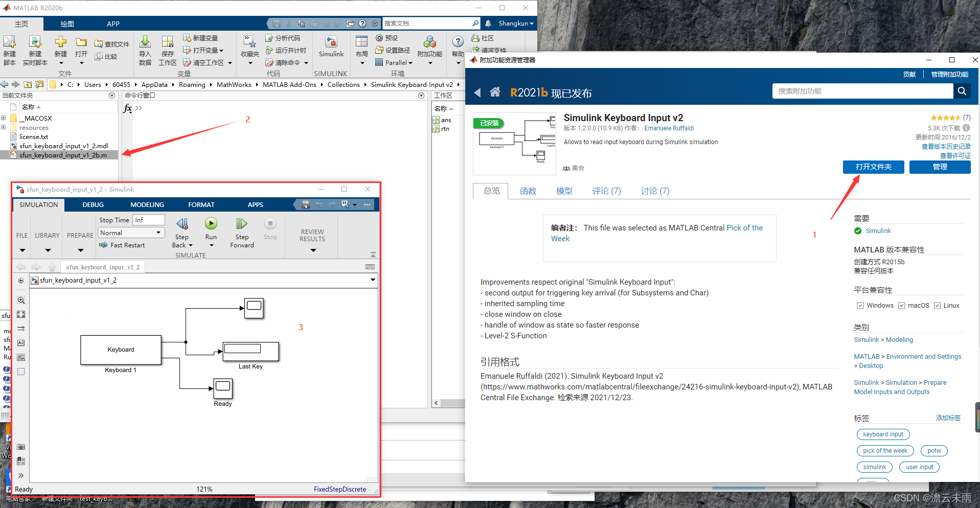
Task: Click Zoom icon in Simulink left palette
Action: [21, 300]
